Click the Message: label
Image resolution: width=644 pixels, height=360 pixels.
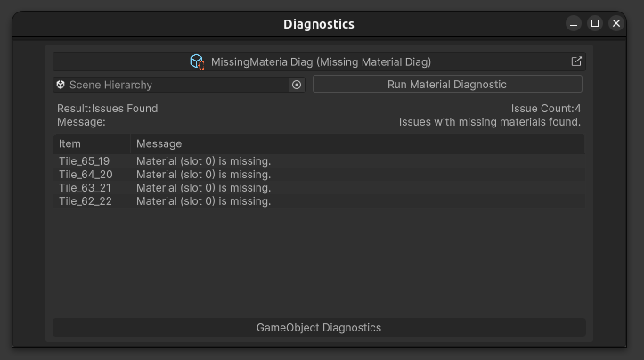coord(81,122)
